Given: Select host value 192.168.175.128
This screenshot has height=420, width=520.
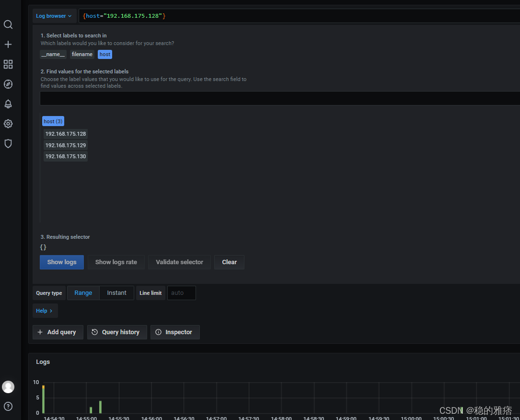Looking at the screenshot, I should 66,134.
